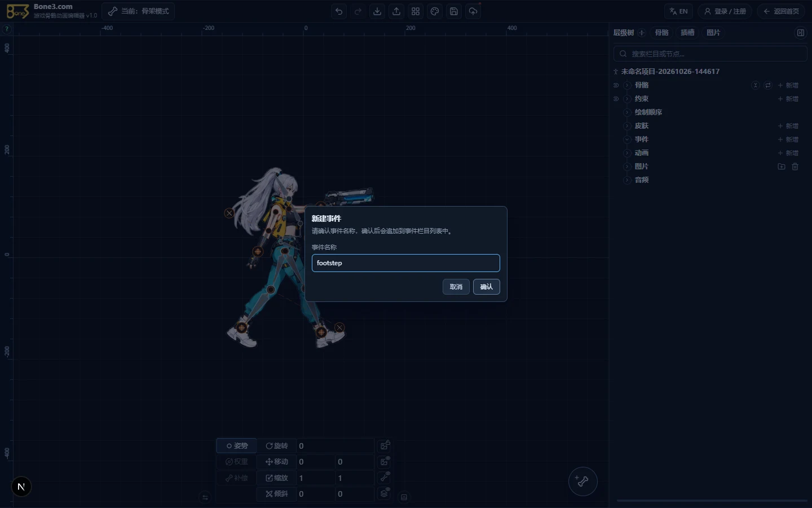The image size is (812, 508).
Task: Click the collapse-all icon in 骨骼 row
Action: point(756,85)
